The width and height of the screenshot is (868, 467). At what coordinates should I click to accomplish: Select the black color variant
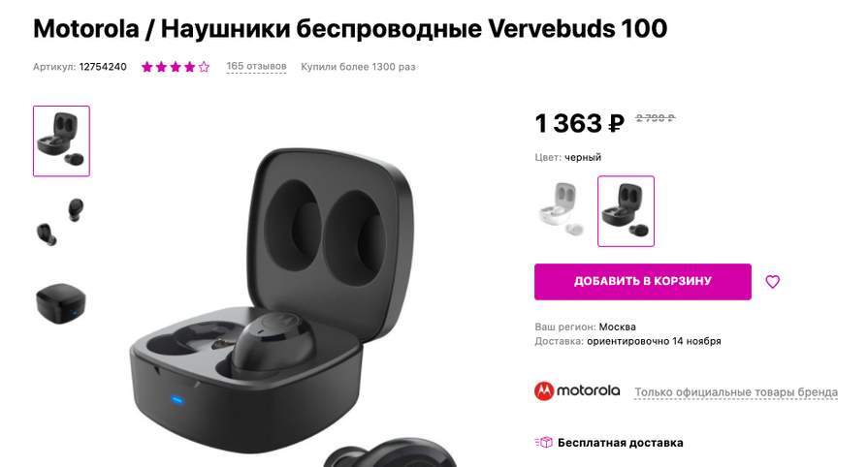point(626,211)
